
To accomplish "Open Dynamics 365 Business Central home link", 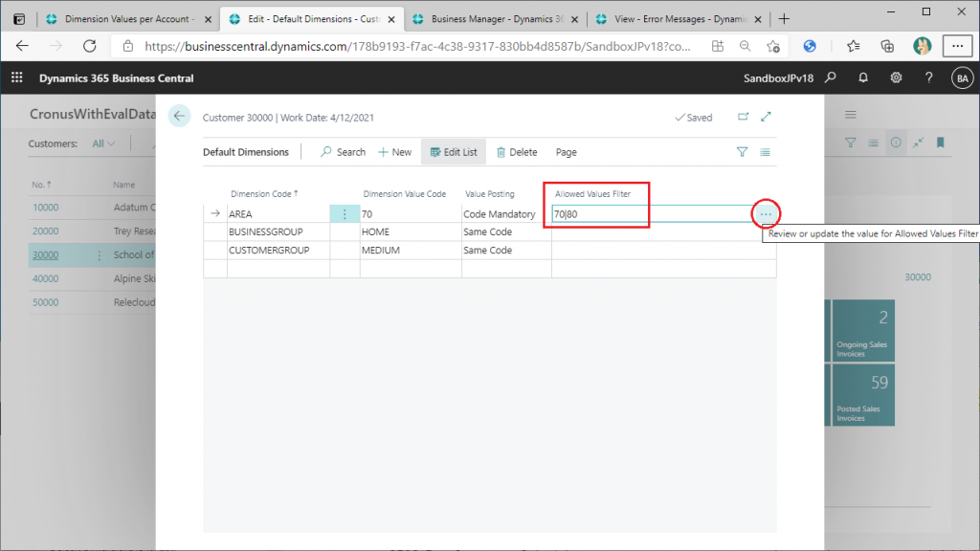I will coord(116,78).
